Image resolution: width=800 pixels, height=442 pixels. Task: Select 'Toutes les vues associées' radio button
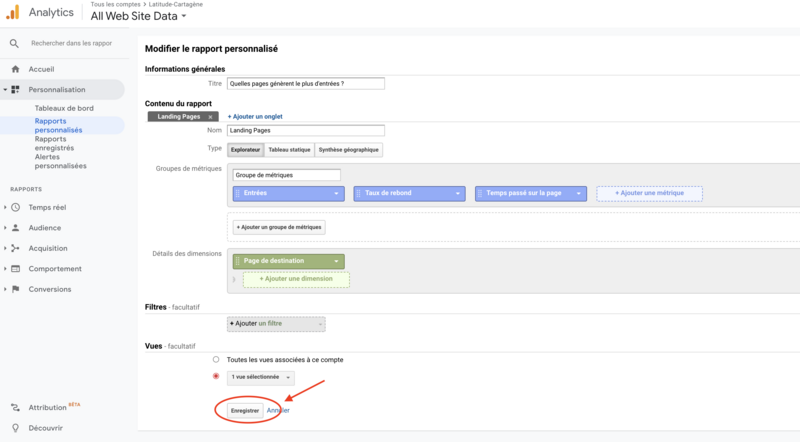click(216, 359)
